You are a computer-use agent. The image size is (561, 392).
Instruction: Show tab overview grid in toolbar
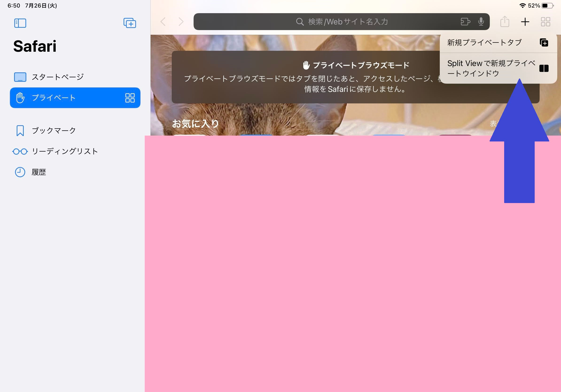(545, 22)
